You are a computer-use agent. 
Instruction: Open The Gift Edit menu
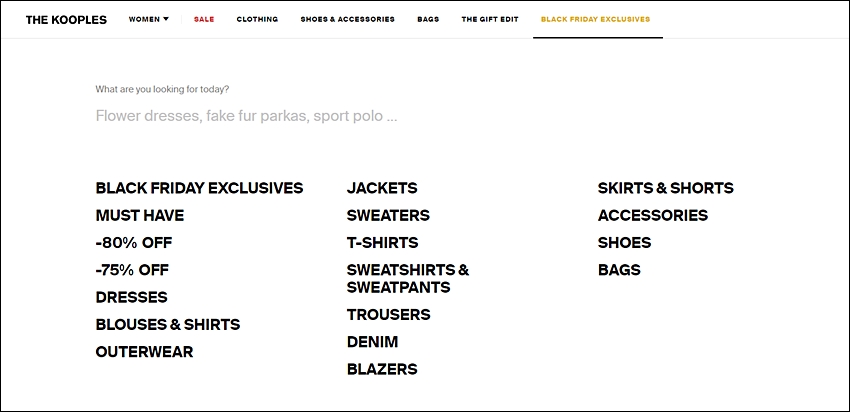pos(490,19)
